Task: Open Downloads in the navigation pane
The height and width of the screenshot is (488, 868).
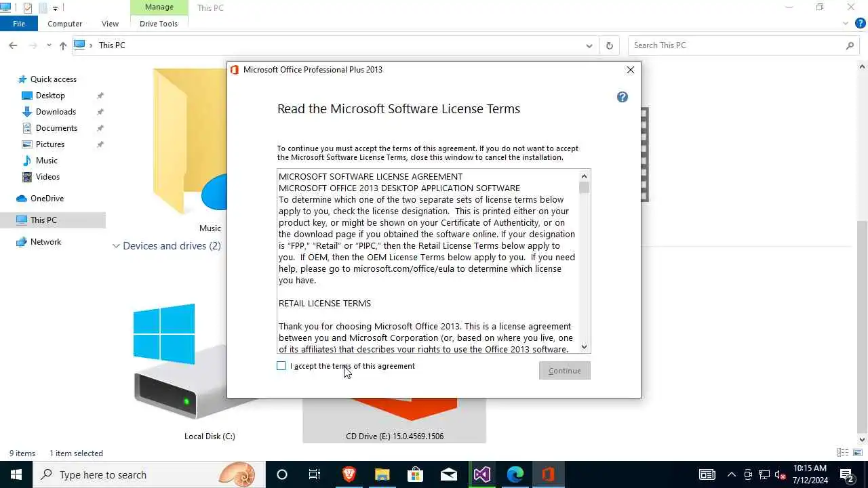Action: pos(56,112)
